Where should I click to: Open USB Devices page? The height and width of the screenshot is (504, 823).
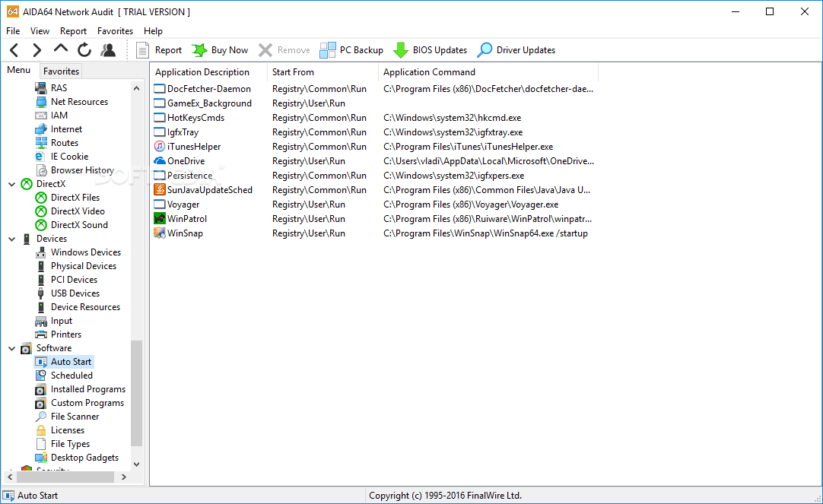[75, 293]
